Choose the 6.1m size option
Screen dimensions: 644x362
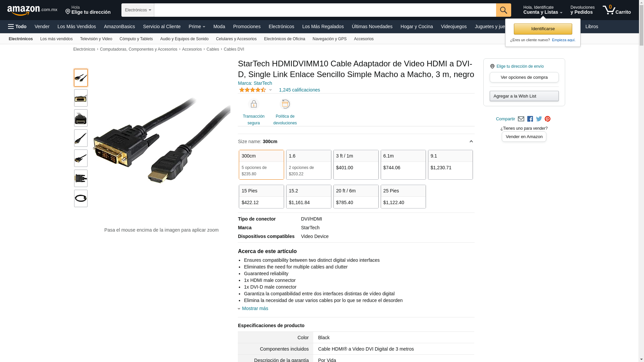[403, 165]
